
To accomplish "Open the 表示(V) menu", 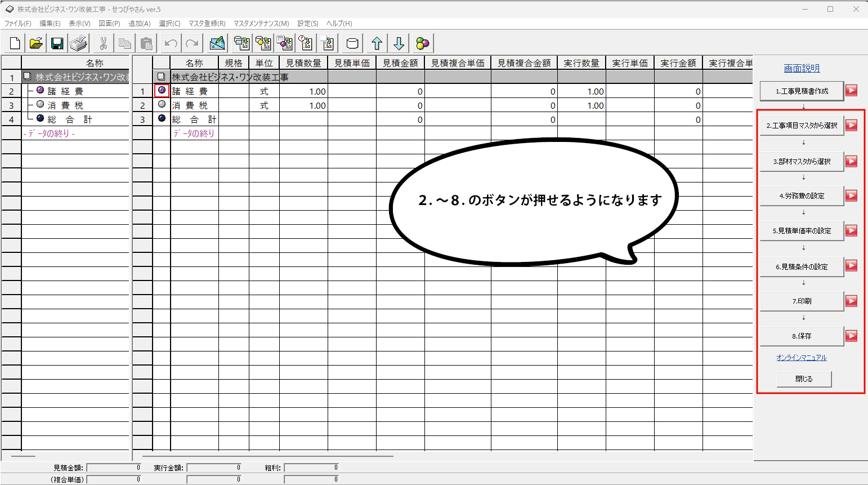I will pos(79,24).
